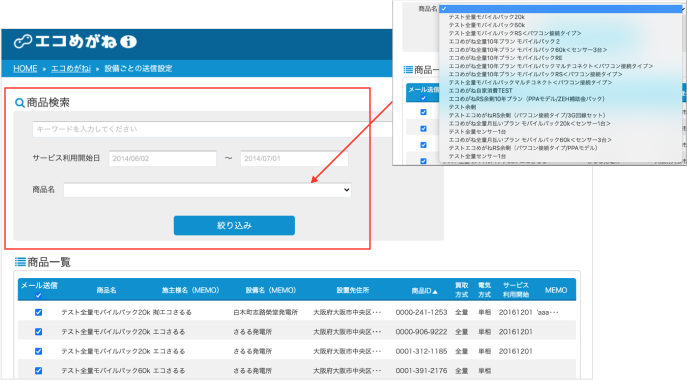Sort by 施主様名 (MEMO) column header
The width and height of the screenshot is (687, 380).
190,290
